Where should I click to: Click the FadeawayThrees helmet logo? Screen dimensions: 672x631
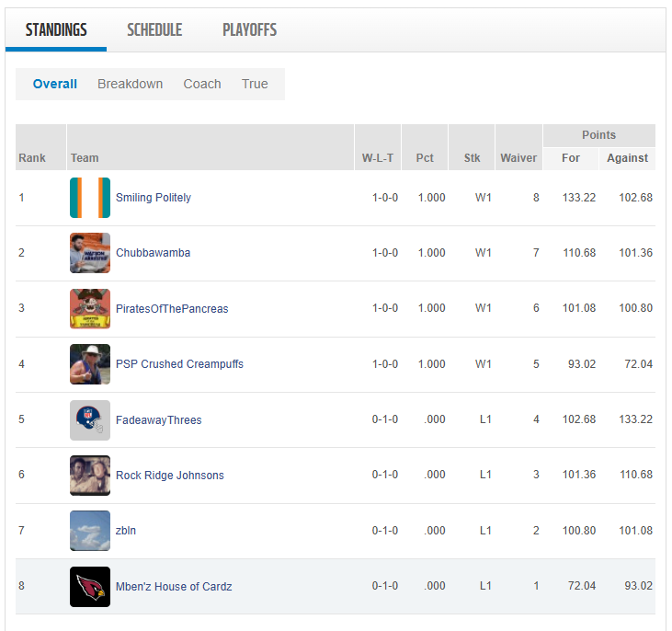point(90,420)
